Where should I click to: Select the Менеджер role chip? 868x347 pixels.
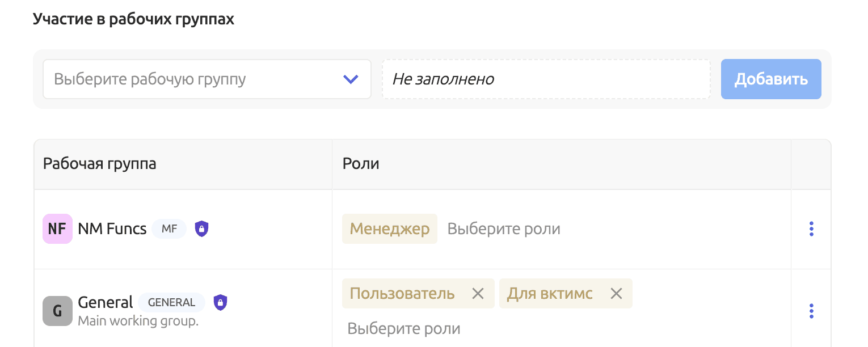[x=390, y=228]
